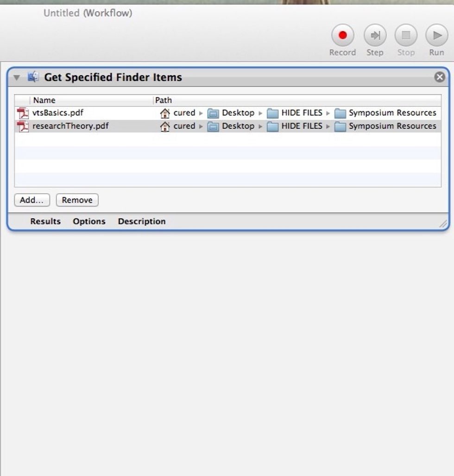Click 'HIDE FILES' in the vtsBasics.pdf path
The image size is (454, 476).
(302, 113)
